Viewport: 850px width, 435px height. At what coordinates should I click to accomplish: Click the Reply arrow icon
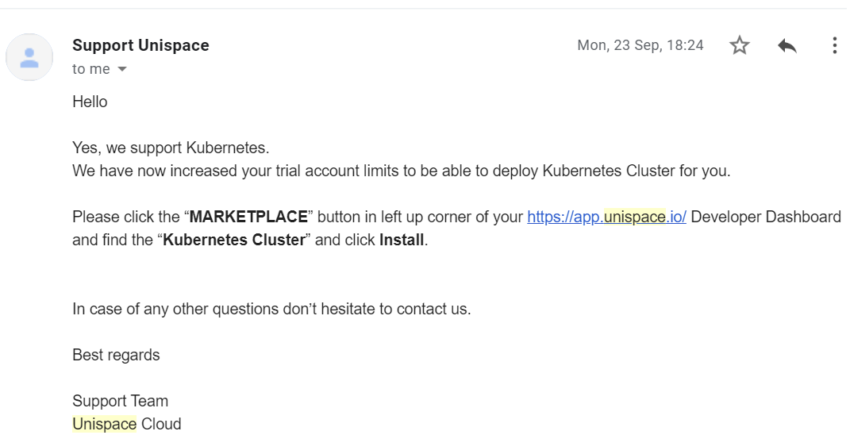787,46
